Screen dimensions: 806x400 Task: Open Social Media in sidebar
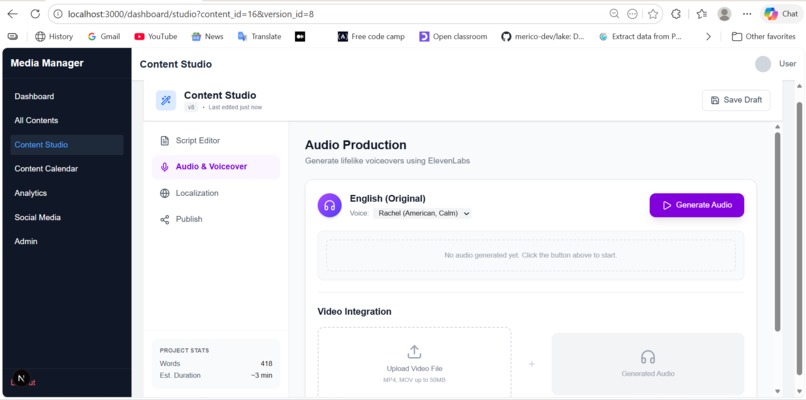(67, 217)
